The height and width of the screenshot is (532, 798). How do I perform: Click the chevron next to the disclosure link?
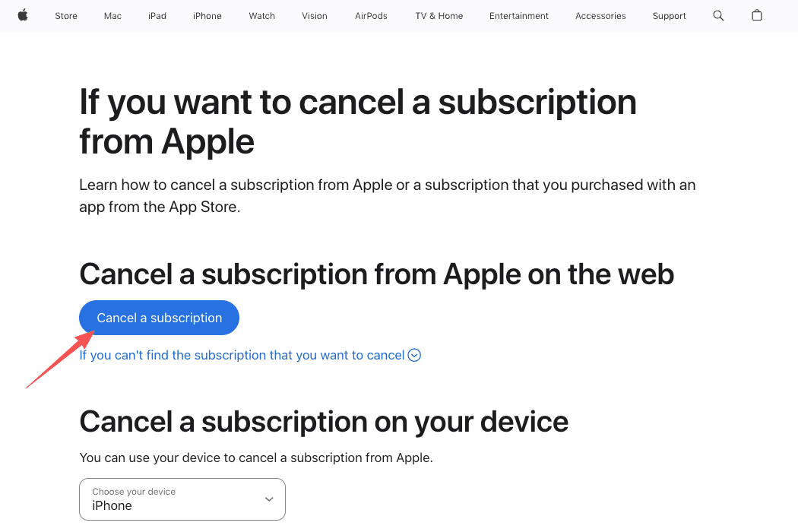[x=414, y=355]
